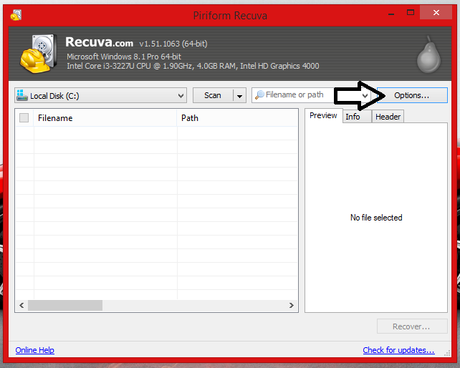Image resolution: width=460 pixels, height=368 pixels.
Task: Start a scan with the Scan button
Action: (x=213, y=95)
